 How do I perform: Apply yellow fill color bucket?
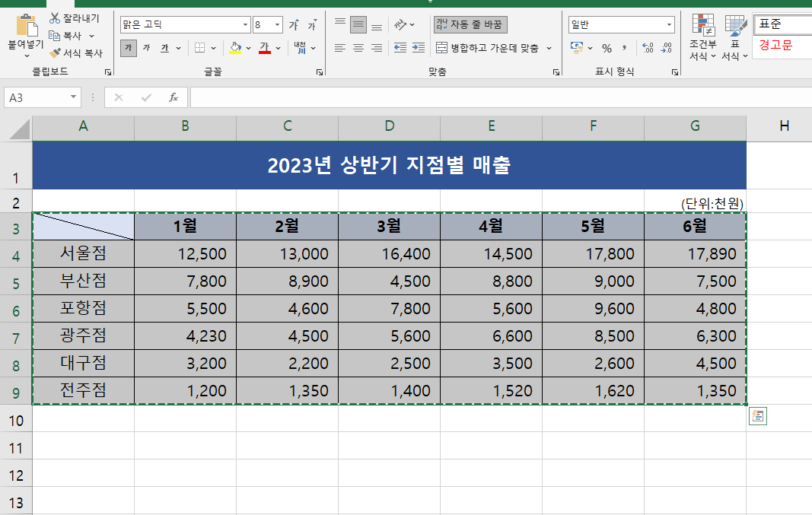pyautogui.click(x=235, y=48)
